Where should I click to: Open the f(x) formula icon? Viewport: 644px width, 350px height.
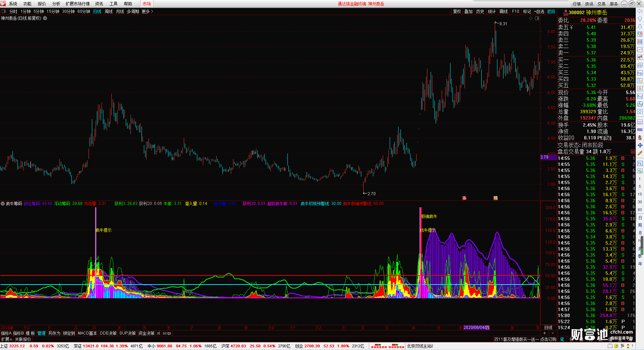640,104
